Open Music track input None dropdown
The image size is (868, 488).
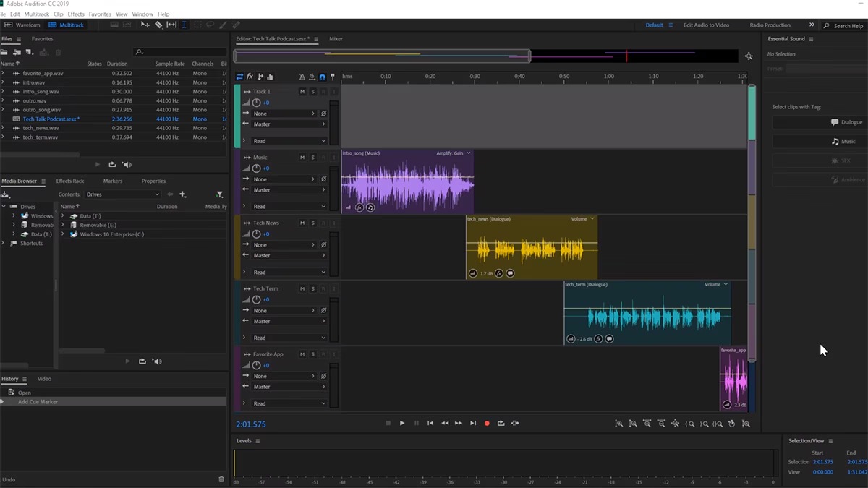[x=284, y=179]
